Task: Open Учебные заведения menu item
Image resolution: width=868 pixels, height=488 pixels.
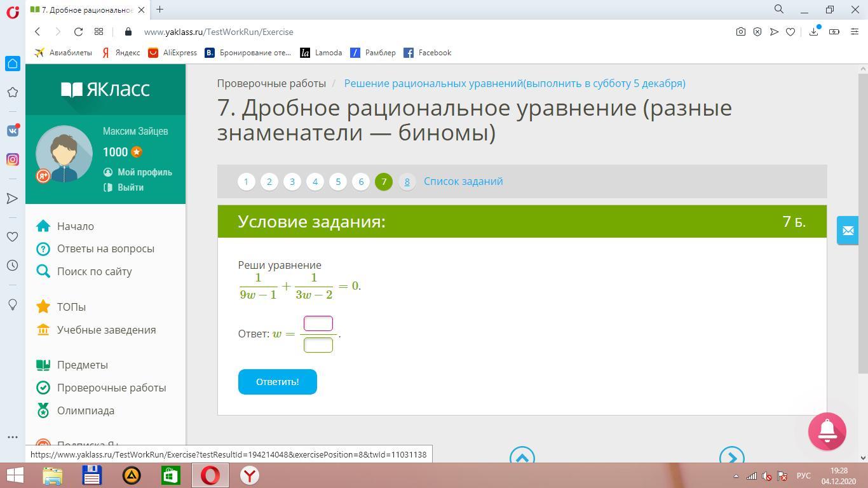Action: (106, 330)
